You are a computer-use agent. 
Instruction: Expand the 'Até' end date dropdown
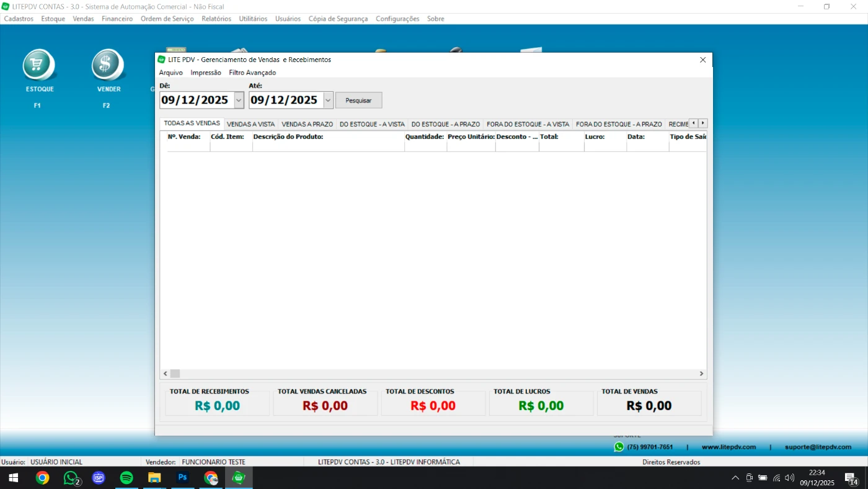tap(328, 100)
